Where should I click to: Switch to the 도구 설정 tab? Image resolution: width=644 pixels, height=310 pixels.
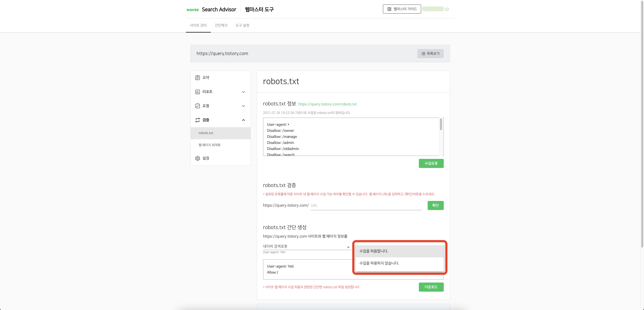242,25
